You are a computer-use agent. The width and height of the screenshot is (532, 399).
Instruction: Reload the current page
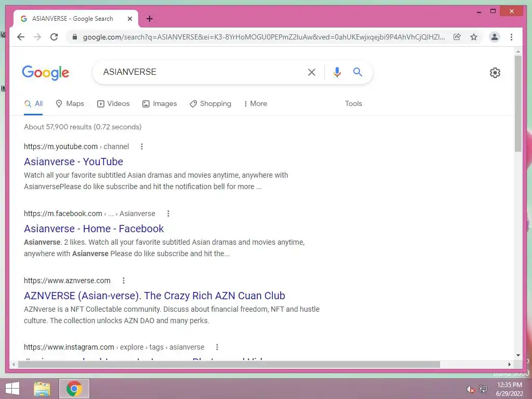tap(54, 37)
